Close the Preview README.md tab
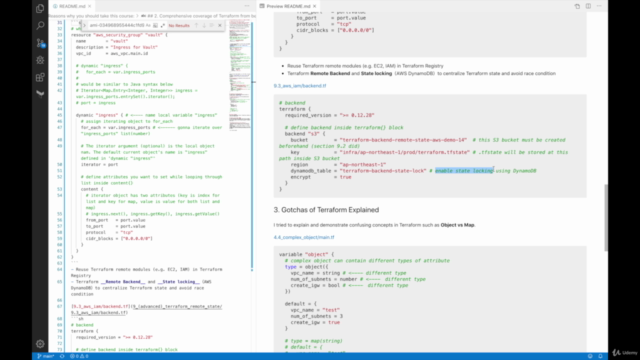 click(314, 6)
